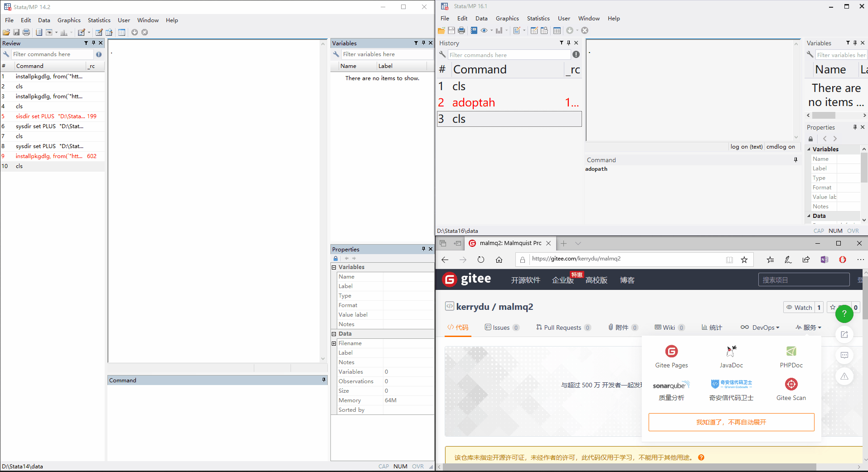This screenshot has width=868, height=472.
Task: Open Variables Manager in Stata 16.1
Action: pos(557,30)
